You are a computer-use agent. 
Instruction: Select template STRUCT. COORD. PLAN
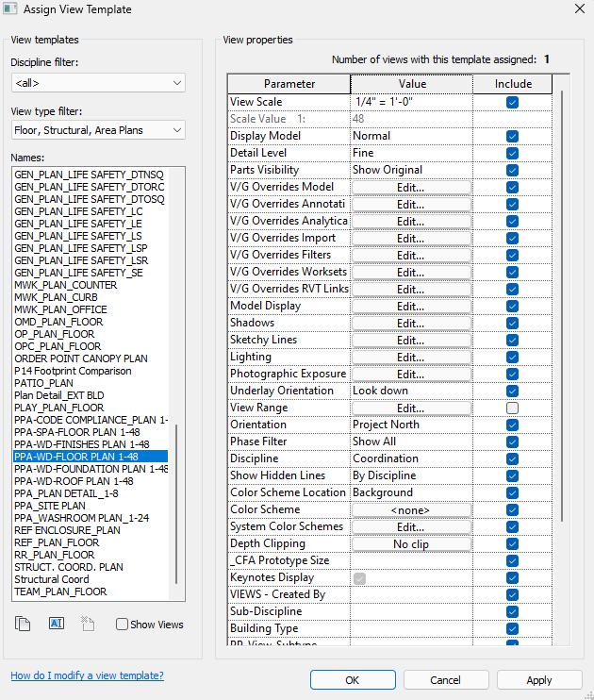pos(69,567)
